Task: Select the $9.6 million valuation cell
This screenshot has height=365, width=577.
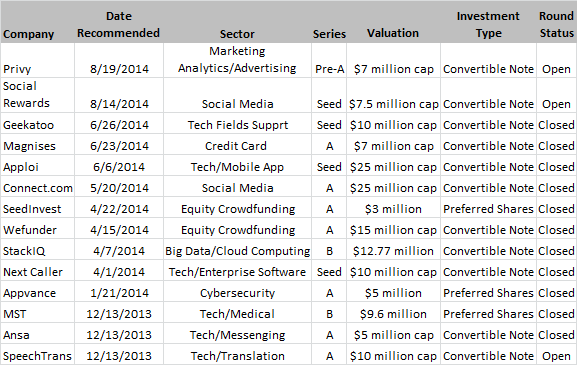Action: (393, 314)
